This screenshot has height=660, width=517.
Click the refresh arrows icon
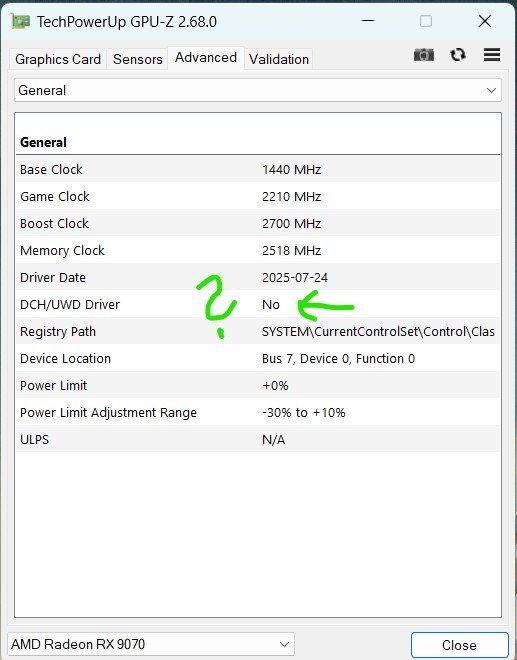point(458,55)
